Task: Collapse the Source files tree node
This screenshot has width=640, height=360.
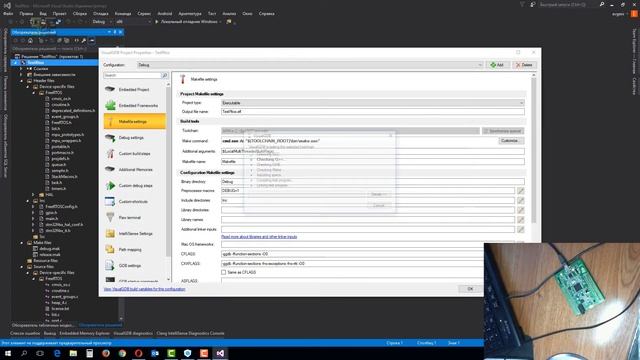Action: click(21, 267)
